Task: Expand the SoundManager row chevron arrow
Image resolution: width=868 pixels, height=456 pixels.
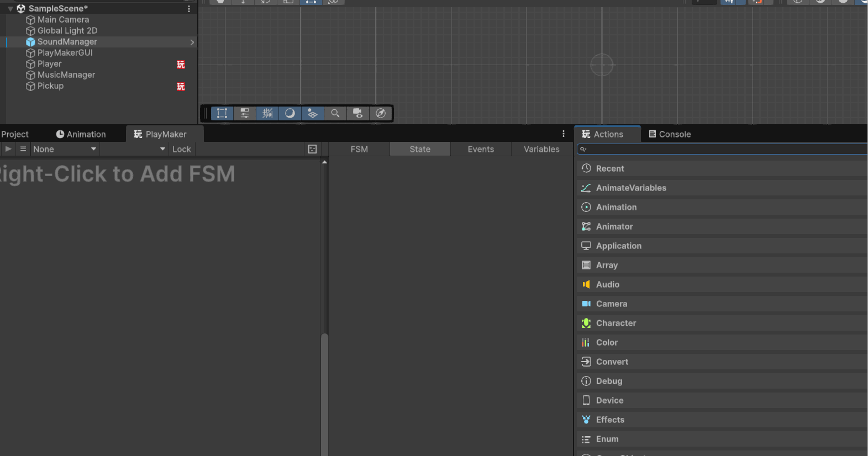Action: [192, 42]
